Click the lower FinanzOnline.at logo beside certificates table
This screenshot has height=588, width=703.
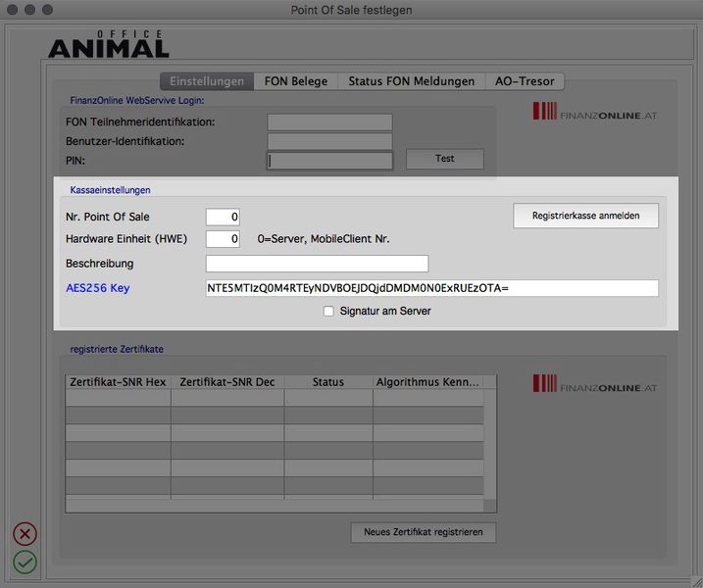point(595,384)
